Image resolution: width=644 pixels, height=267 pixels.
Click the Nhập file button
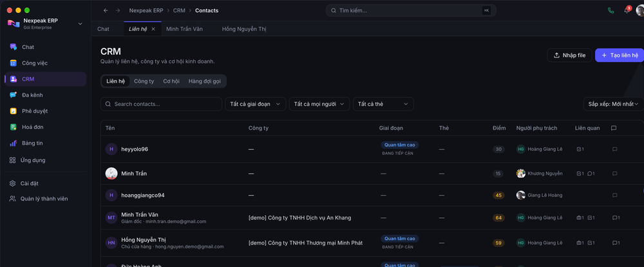pos(569,55)
